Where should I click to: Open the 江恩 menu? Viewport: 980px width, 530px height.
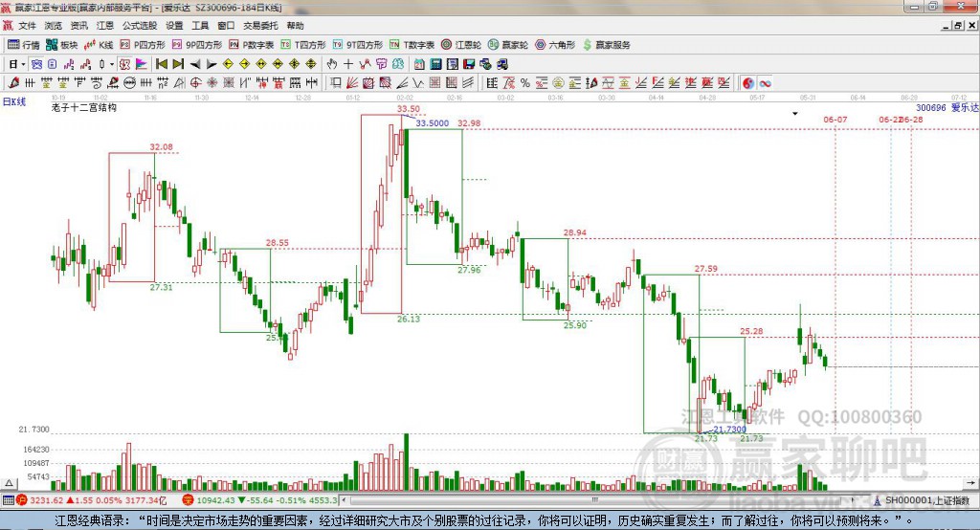point(105,26)
